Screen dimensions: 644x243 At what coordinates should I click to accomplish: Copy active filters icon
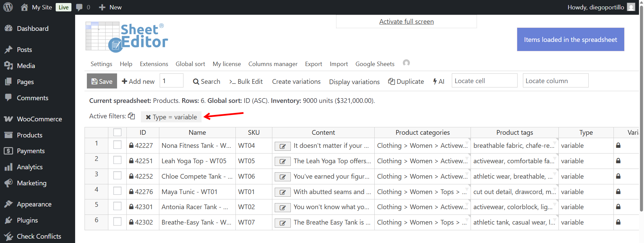click(x=131, y=116)
